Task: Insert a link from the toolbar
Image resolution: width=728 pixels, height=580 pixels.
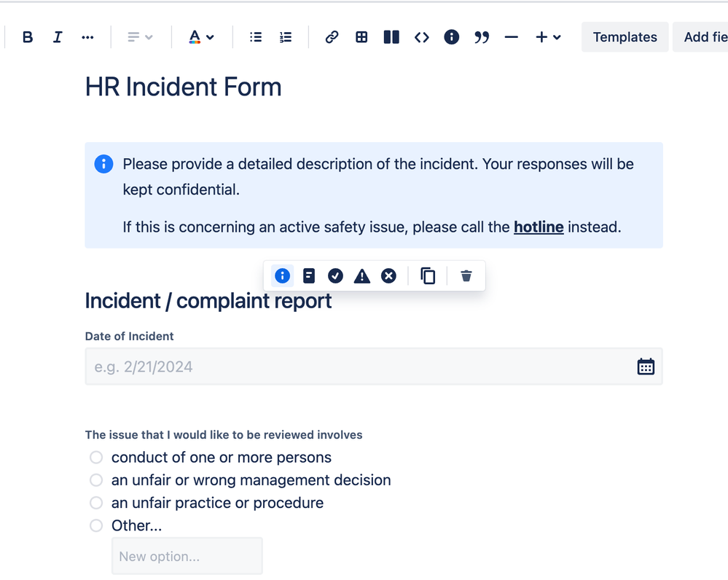Action: click(332, 37)
